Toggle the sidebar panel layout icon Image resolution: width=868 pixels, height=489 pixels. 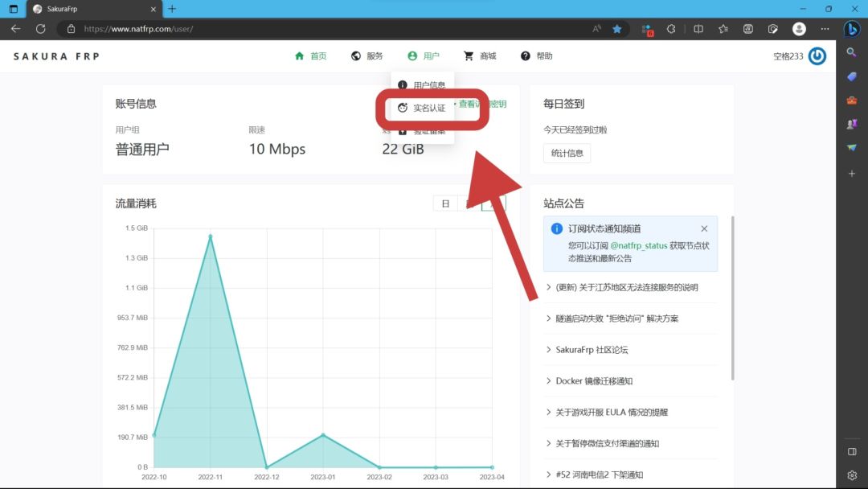(x=851, y=452)
